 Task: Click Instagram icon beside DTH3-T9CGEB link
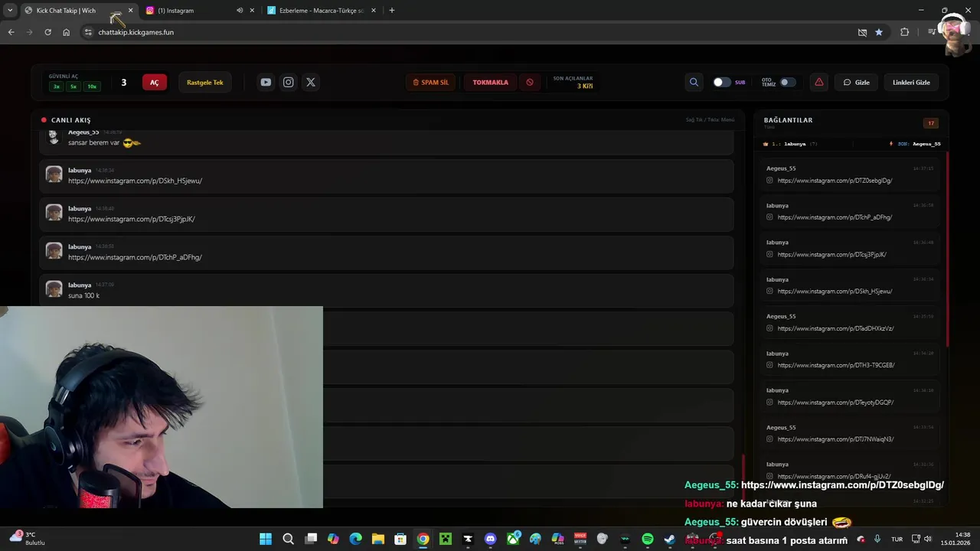pos(770,365)
